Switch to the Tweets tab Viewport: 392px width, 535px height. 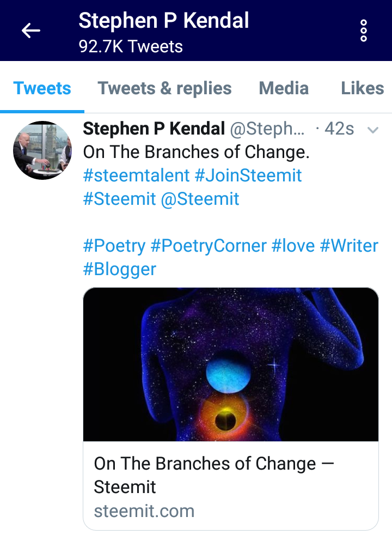pyautogui.click(x=42, y=88)
